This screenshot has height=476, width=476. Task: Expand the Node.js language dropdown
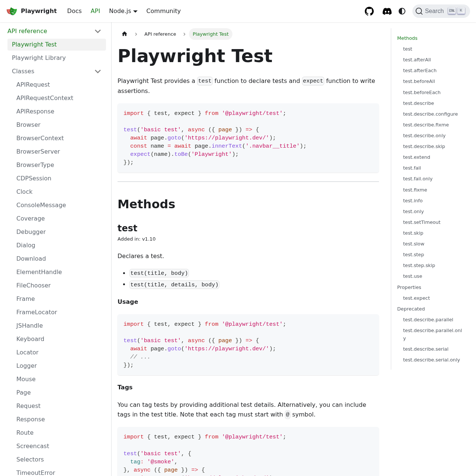(x=123, y=11)
